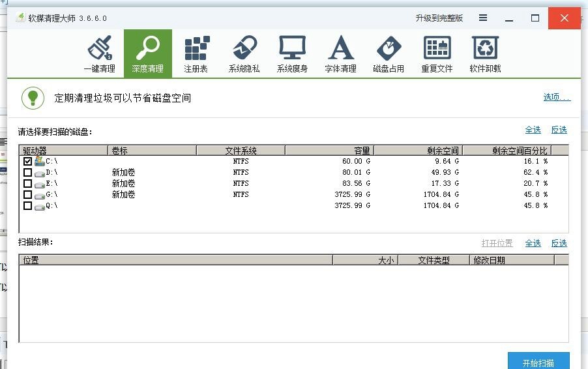Open 磁盘占用 disk usage tool

pyautogui.click(x=389, y=53)
